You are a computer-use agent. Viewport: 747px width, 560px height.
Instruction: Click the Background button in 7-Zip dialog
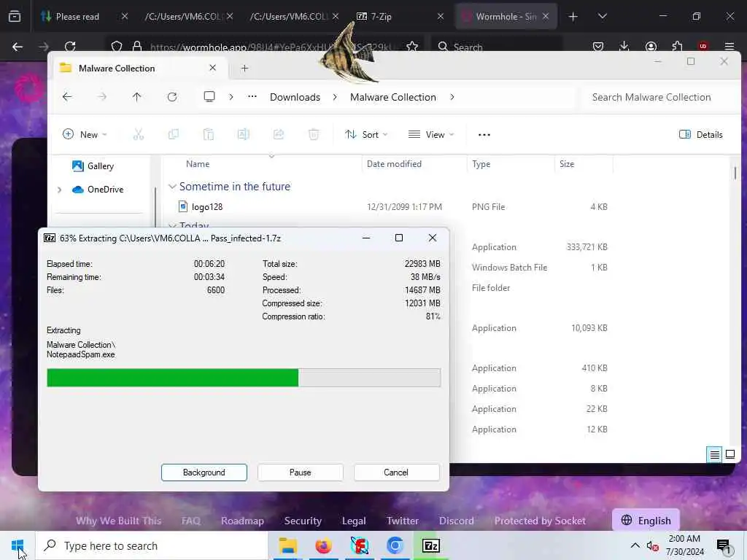click(204, 472)
